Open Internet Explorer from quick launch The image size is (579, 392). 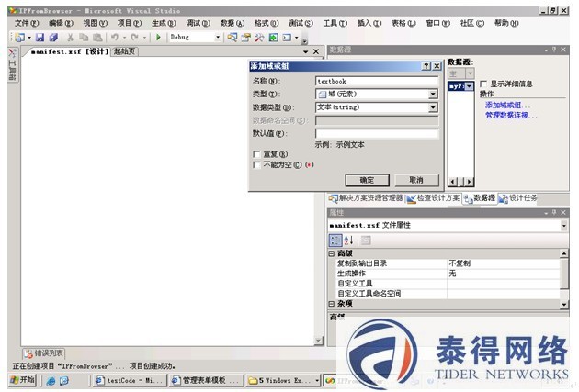(51, 381)
